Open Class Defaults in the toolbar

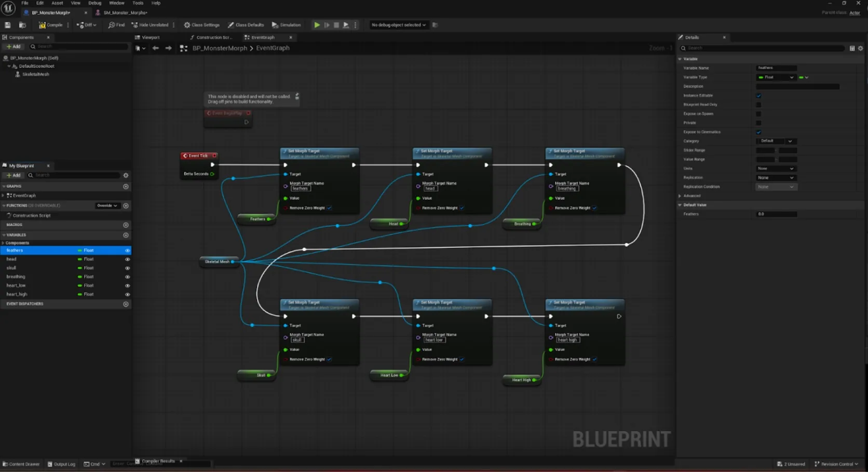coord(246,25)
